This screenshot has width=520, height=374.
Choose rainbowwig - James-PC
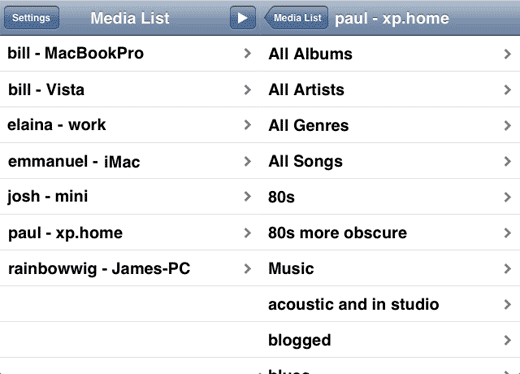click(x=130, y=268)
